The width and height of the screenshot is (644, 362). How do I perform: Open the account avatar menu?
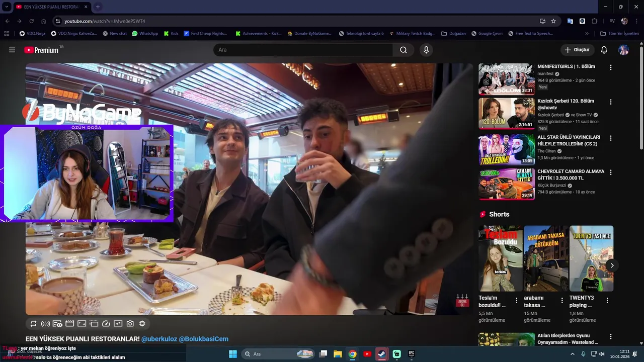pos(623,50)
